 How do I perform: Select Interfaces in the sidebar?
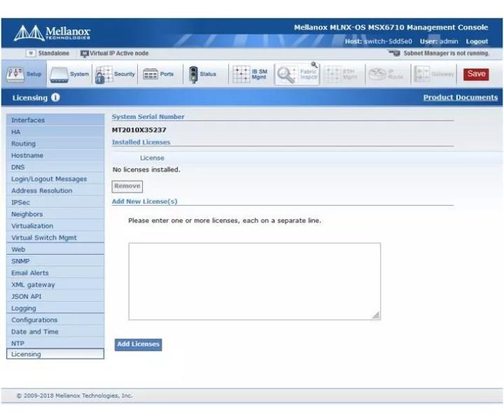(x=55, y=120)
